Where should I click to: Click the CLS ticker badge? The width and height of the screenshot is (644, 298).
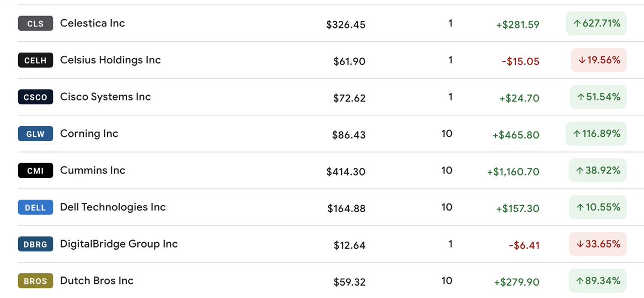[35, 24]
